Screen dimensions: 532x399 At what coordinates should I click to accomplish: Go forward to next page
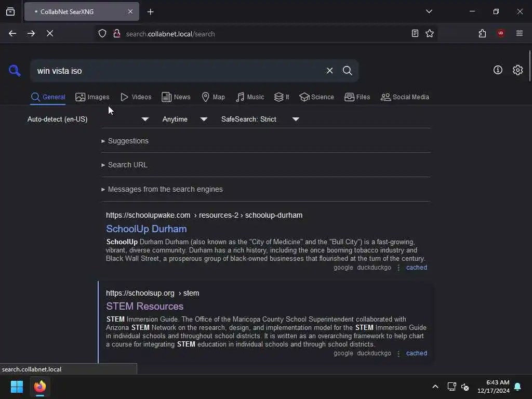click(31, 33)
